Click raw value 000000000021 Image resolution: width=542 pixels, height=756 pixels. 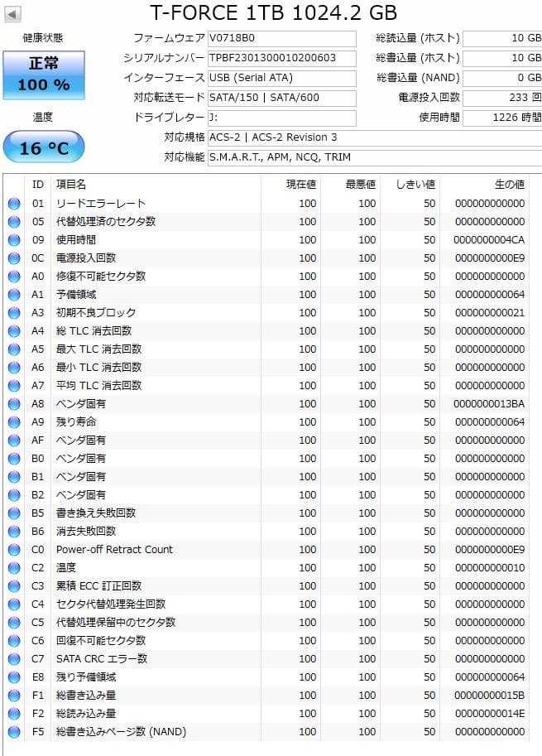490,313
